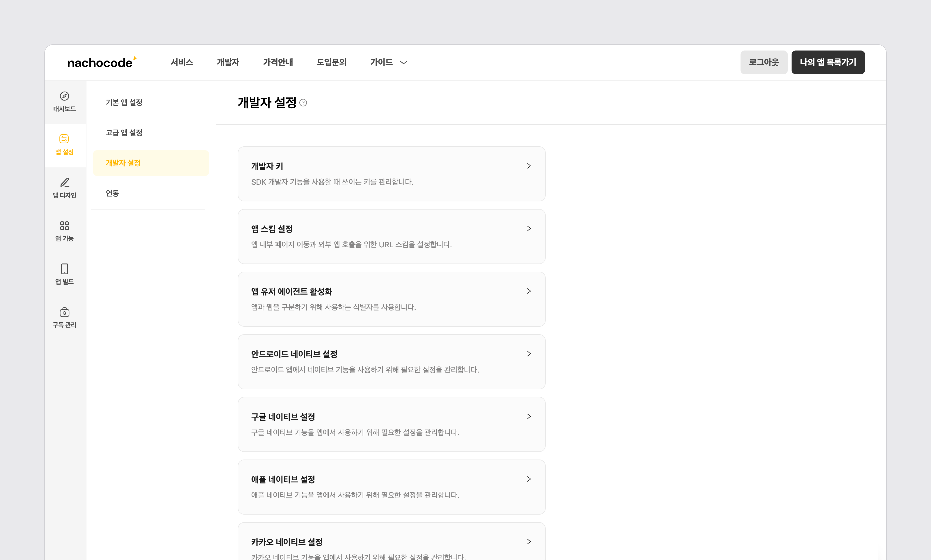Image resolution: width=931 pixels, height=560 pixels.
Task: Open the 앱 스킴 설정 card title
Action: point(272,229)
